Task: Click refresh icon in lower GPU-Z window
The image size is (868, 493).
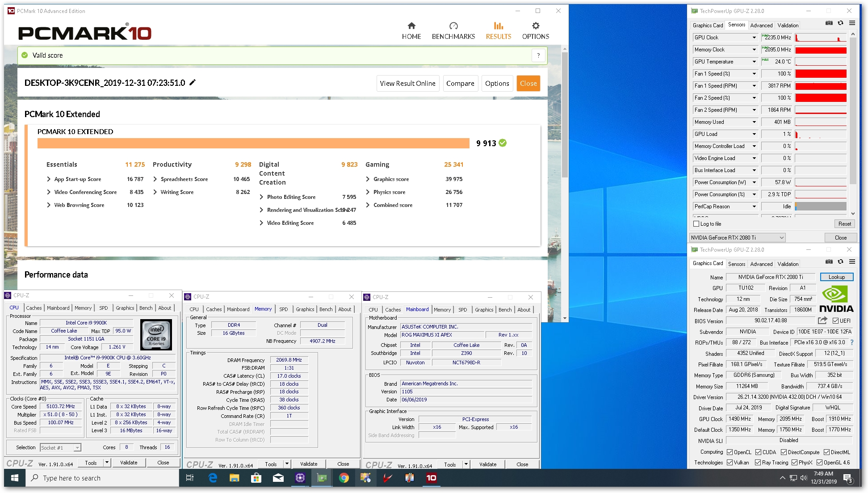Action: coord(840,262)
